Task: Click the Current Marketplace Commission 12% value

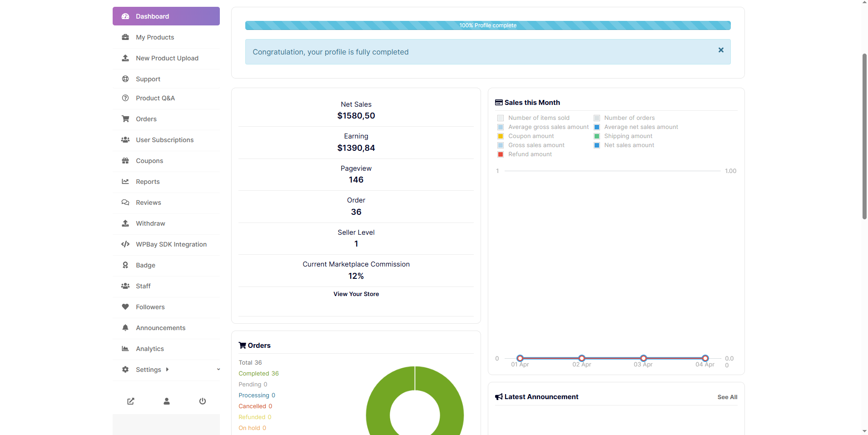Action: [x=356, y=276]
